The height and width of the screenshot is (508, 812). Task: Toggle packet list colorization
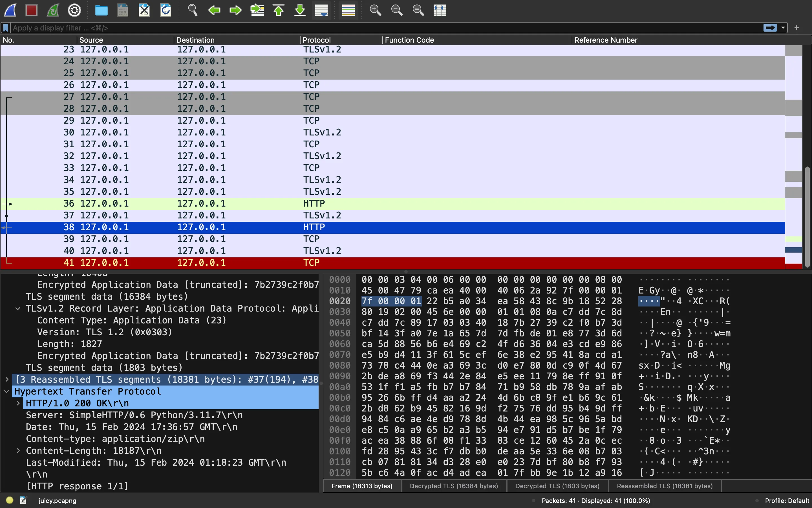[x=348, y=10]
